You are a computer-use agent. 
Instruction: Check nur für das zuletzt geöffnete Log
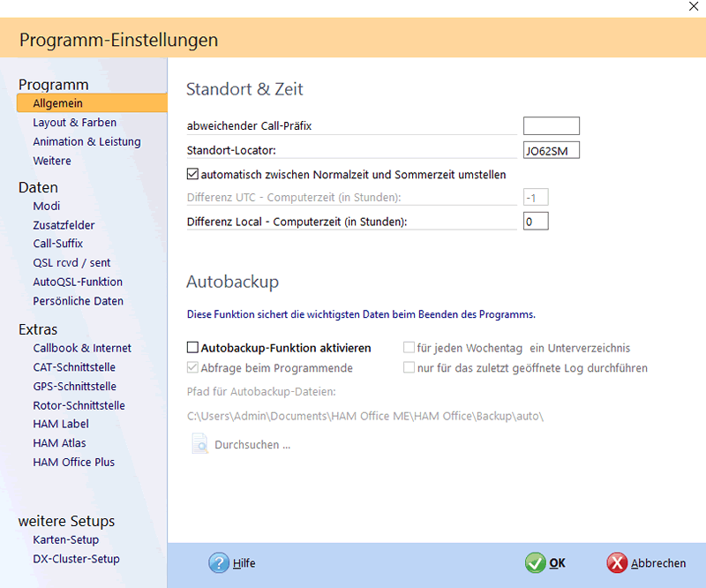pyautogui.click(x=409, y=367)
